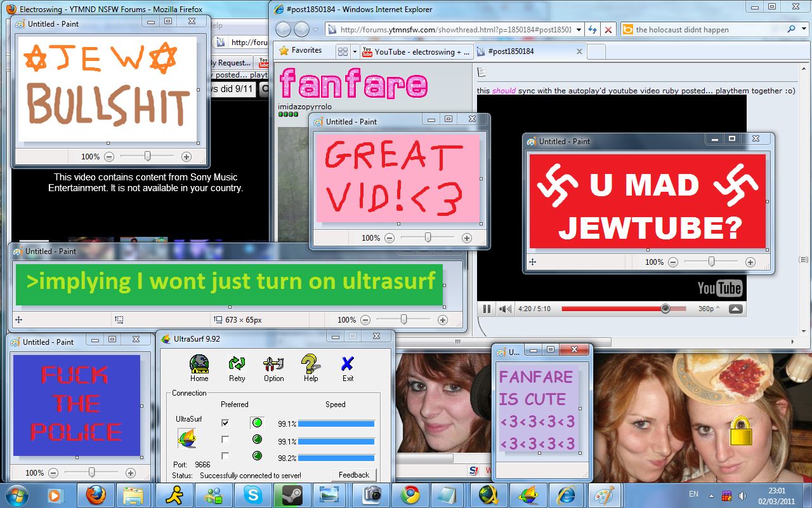Click the Windows Start orb
The height and width of the screenshot is (508, 812).
(x=16, y=495)
